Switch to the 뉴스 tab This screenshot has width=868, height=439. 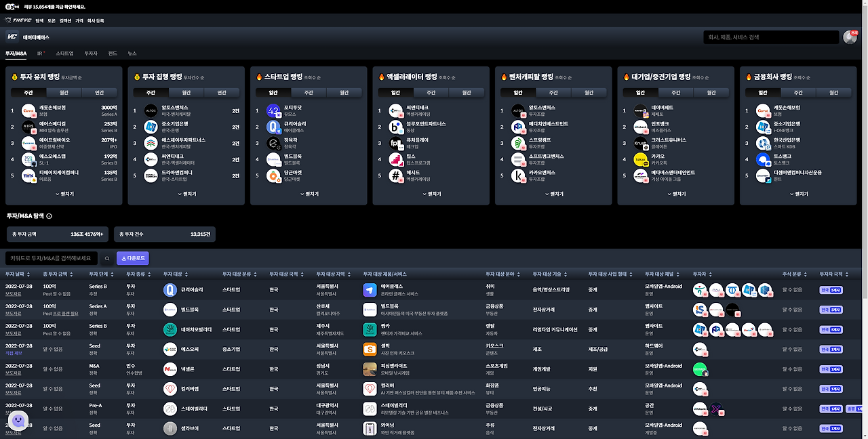pos(132,53)
